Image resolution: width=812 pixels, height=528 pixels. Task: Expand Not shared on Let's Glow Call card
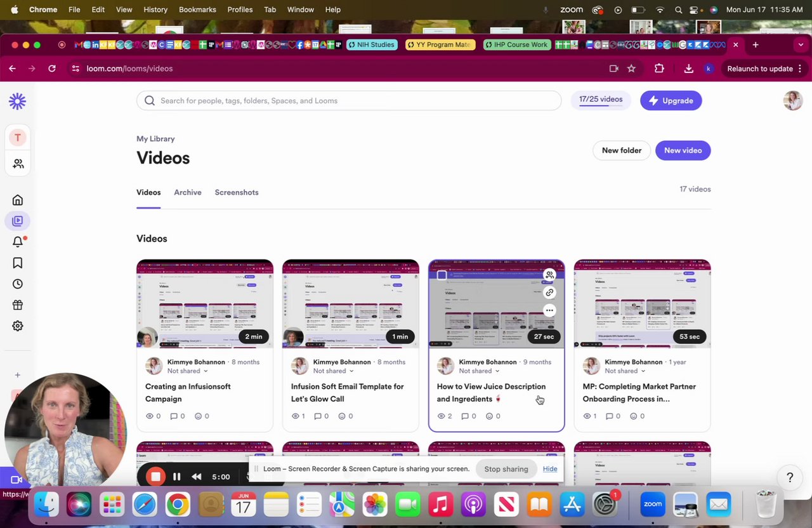click(334, 371)
